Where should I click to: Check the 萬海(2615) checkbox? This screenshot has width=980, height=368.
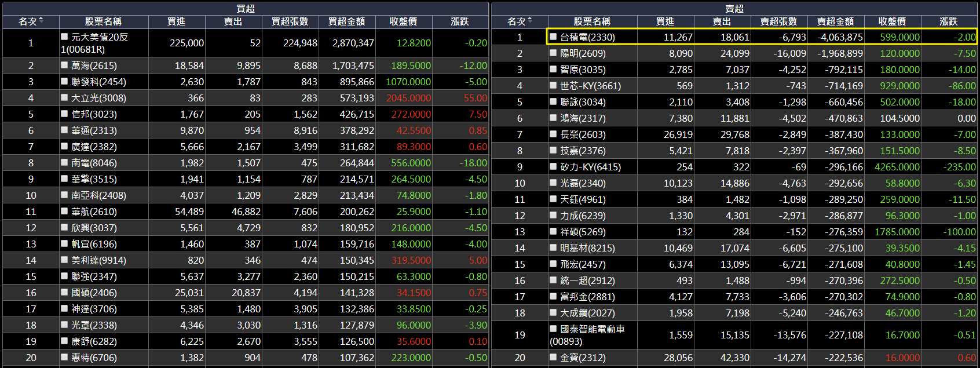(65, 65)
